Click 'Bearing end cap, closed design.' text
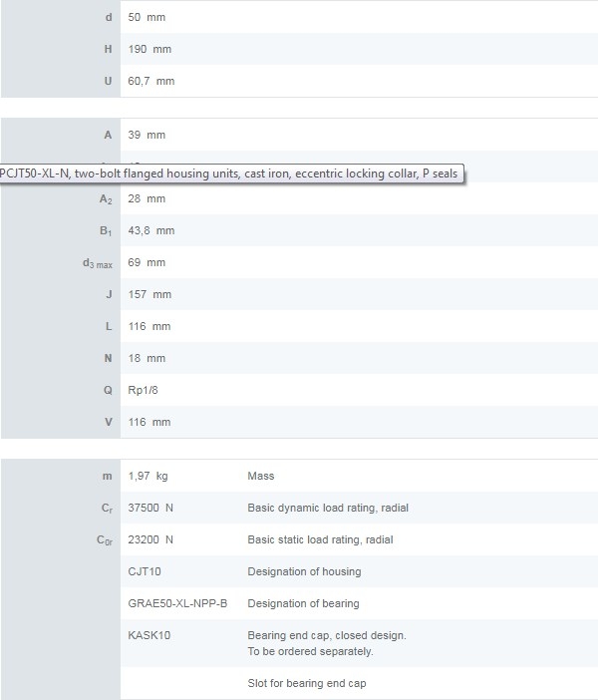Viewport: 598px width, 700px height. [x=327, y=636]
